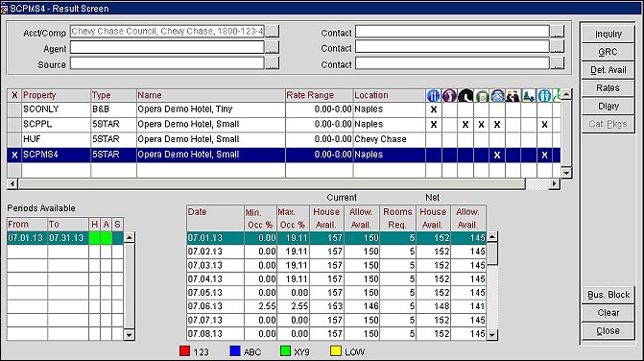
Task: Click the green figure with blue arrows icon
Action: tap(529, 95)
